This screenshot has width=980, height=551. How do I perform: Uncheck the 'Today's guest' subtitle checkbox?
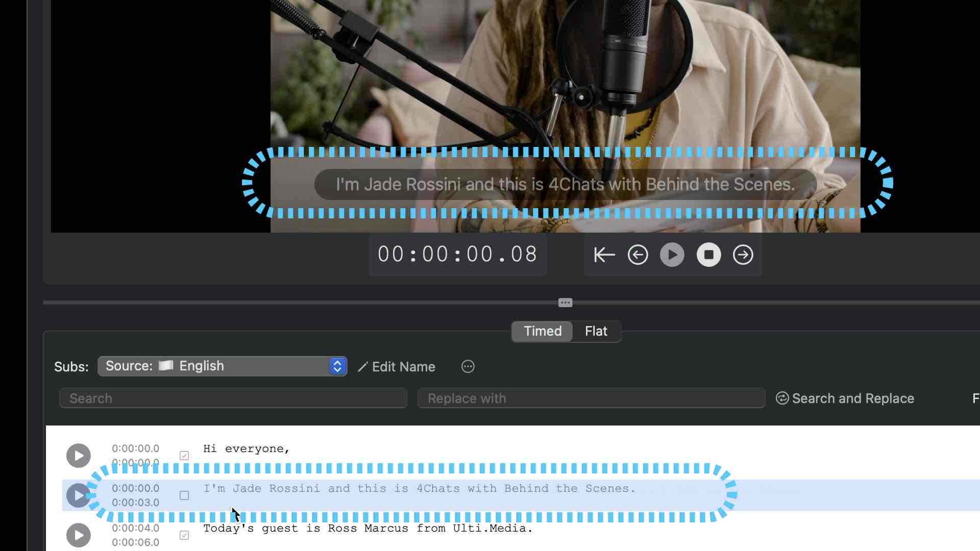click(184, 535)
